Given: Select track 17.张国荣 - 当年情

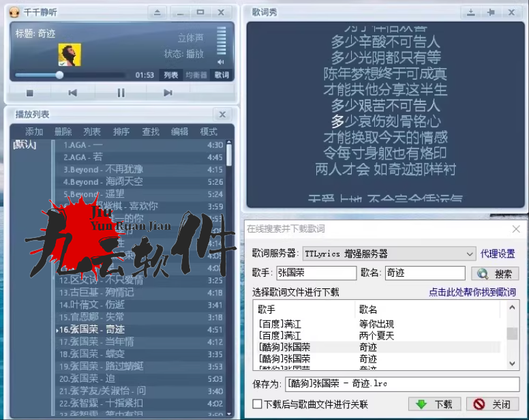Looking at the screenshot, I should click(140, 342).
